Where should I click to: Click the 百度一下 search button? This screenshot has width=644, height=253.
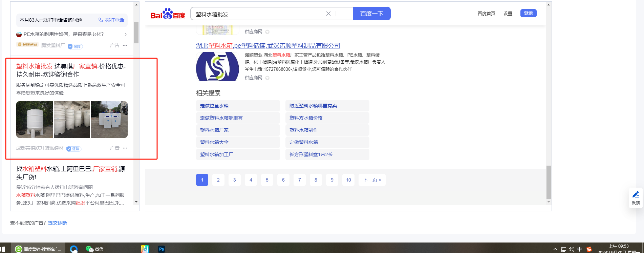point(371,14)
